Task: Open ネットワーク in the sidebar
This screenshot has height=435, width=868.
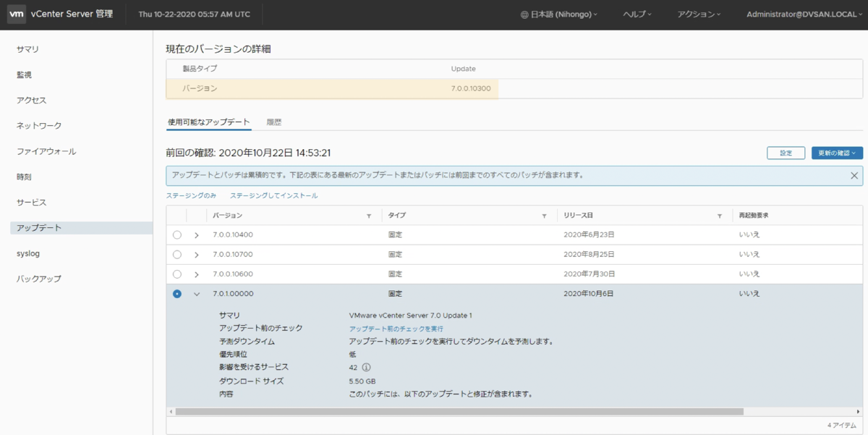Action: tap(39, 126)
